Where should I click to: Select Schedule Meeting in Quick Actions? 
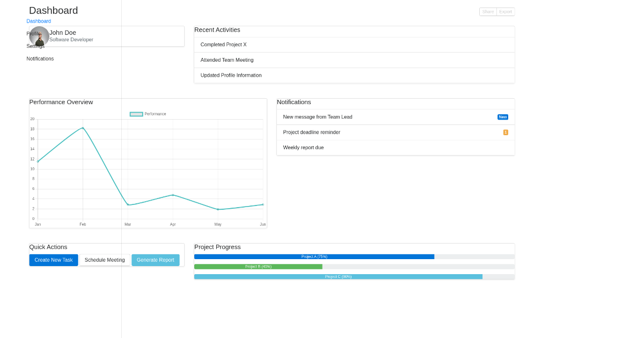[105, 260]
